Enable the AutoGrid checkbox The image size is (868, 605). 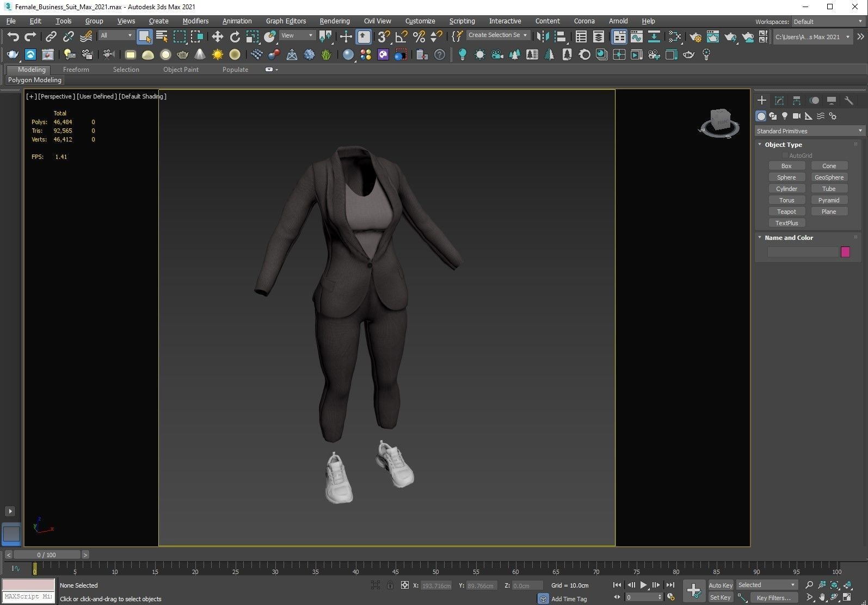785,156
